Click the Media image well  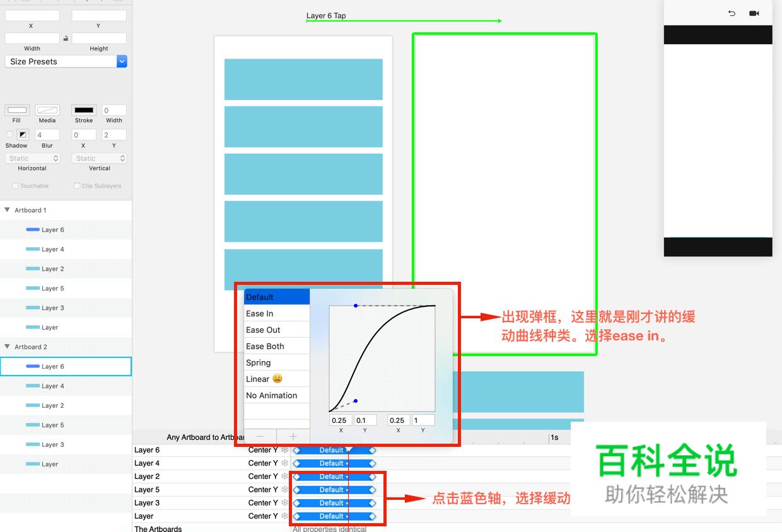[x=47, y=110]
